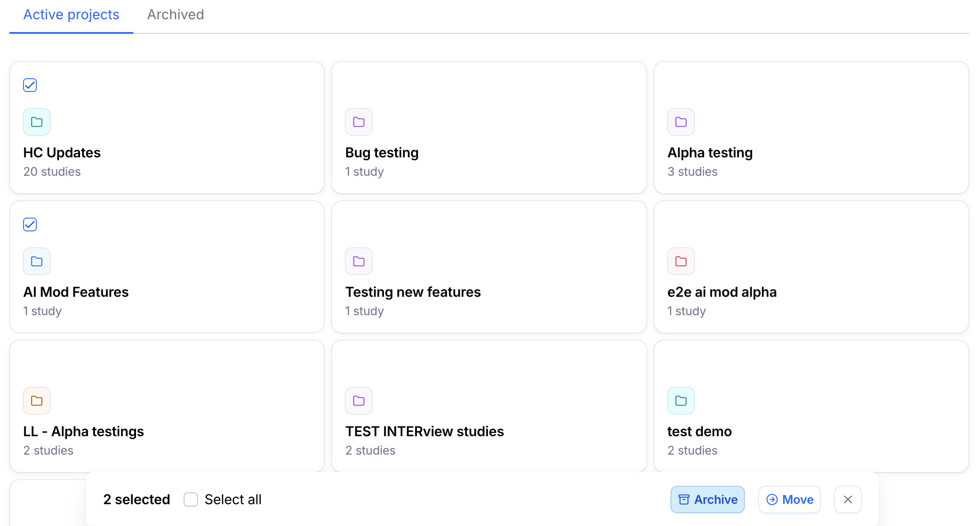
Task: Switch to the Archived tab
Action: click(175, 15)
